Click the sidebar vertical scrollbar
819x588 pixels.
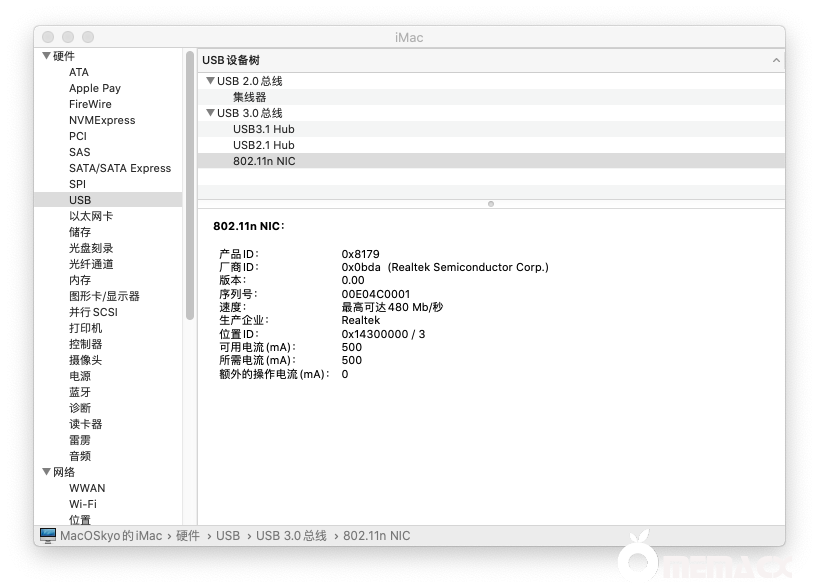tap(189, 185)
